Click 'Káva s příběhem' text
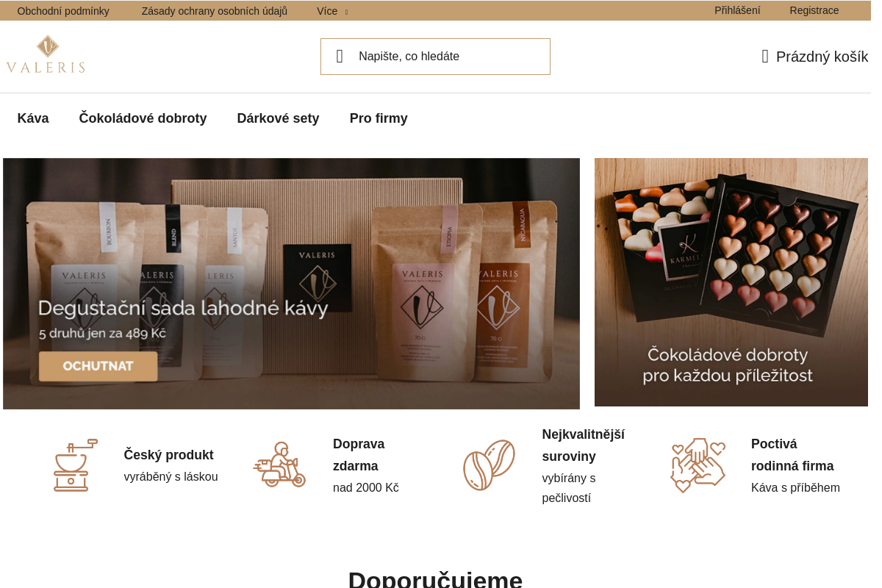 (795, 488)
